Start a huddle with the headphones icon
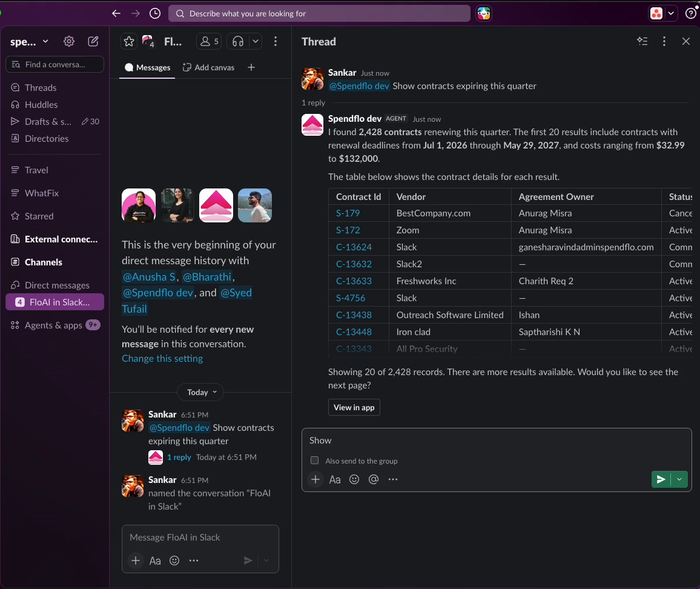700x589 pixels. tap(238, 42)
